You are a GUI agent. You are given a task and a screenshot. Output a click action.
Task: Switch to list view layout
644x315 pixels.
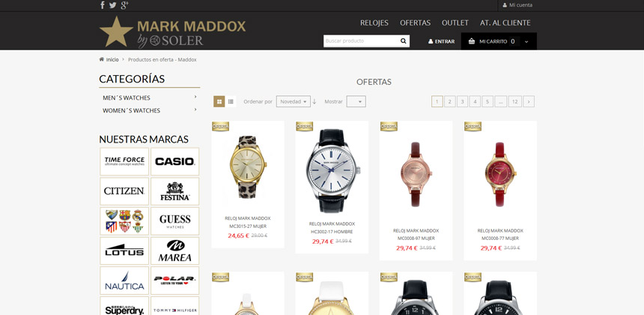click(231, 101)
